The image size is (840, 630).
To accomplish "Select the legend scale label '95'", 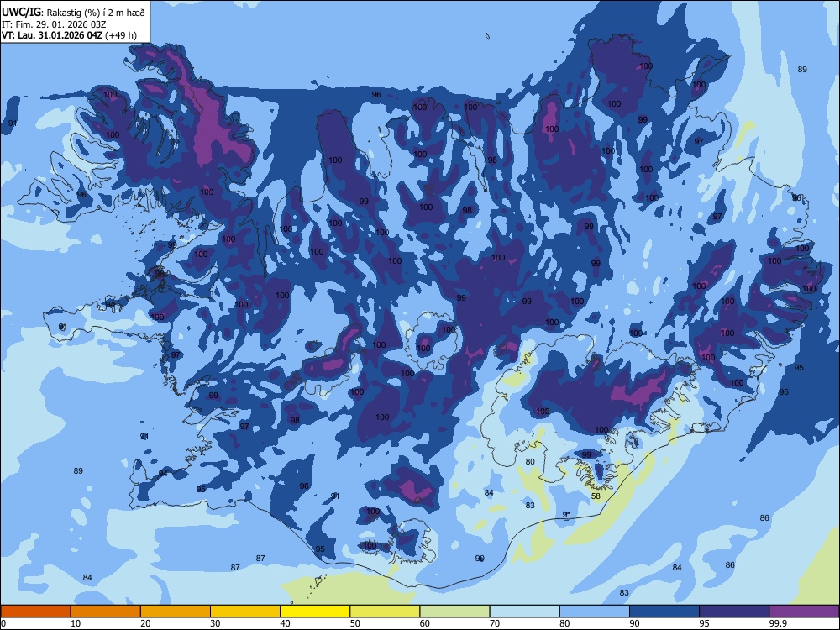I will [704, 623].
